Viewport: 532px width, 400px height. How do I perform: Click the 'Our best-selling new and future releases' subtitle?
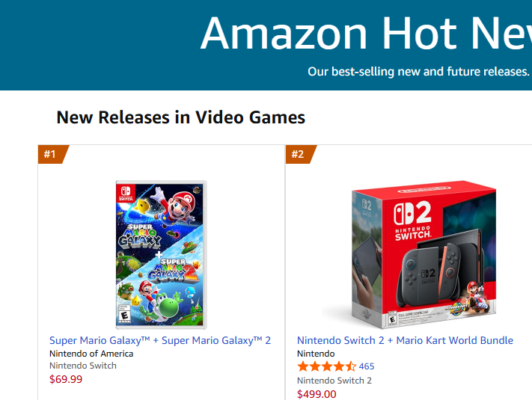pyautogui.click(x=418, y=72)
